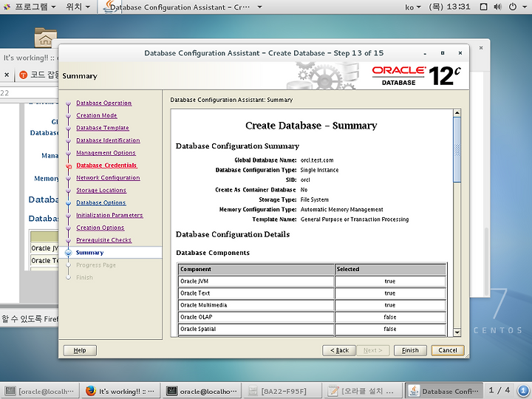Click the Selected column header

(390, 269)
